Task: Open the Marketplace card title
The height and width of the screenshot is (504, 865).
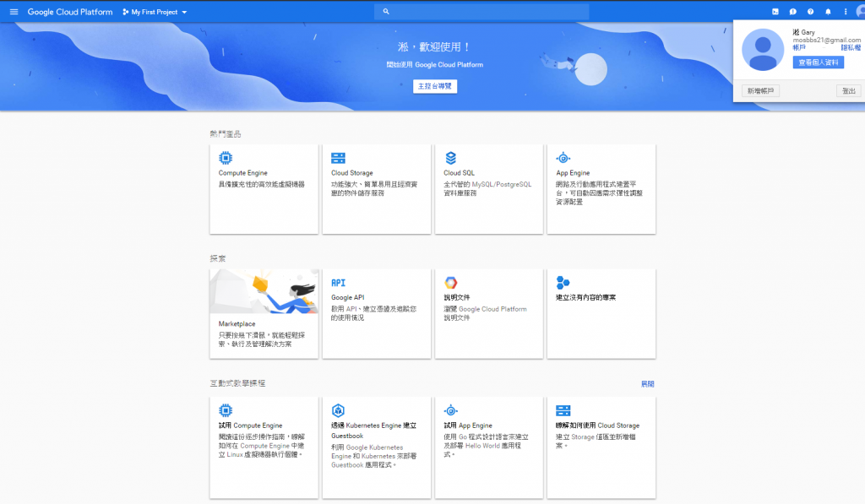Action: tap(237, 323)
